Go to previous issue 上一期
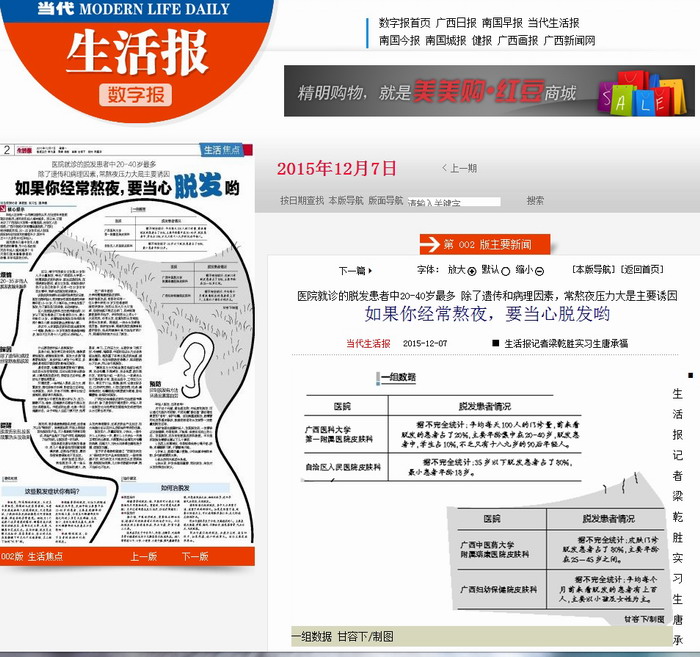Screen dimensions: 700x657 click(x=460, y=168)
